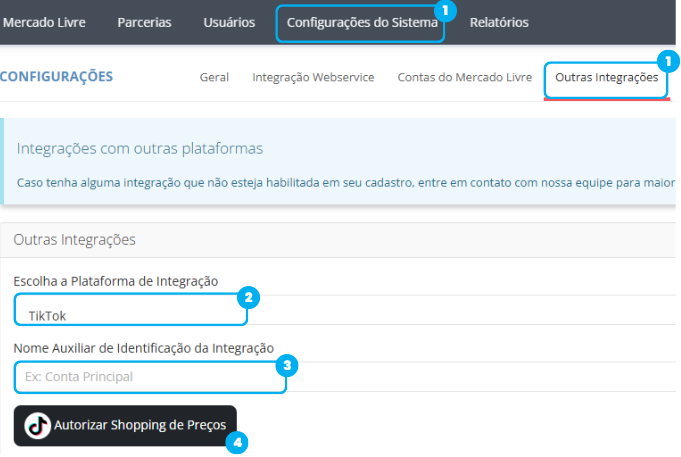Open the Mercado Livre top menu
The height and width of the screenshot is (457, 681).
pos(44,22)
